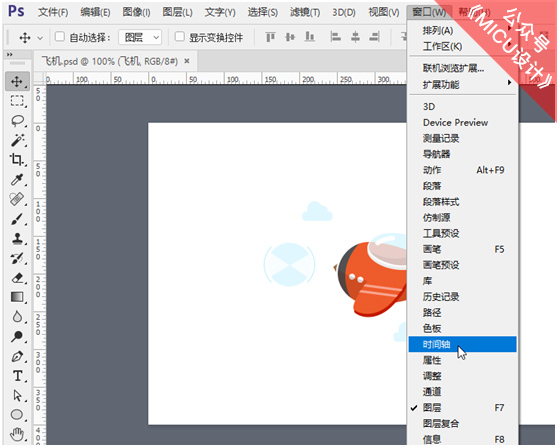This screenshot has height=447, width=557.
Task: Click the Move tool icon in options bar
Action: coord(25,37)
